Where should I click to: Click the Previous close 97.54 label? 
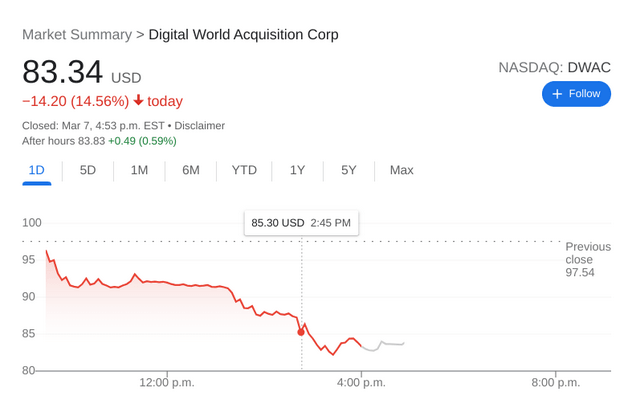coord(587,259)
